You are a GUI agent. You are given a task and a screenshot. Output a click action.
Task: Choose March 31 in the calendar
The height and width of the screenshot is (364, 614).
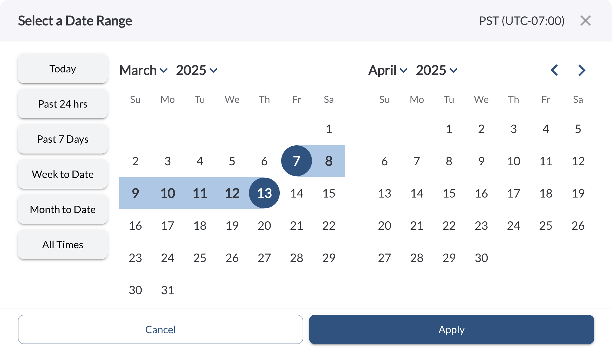coord(167,290)
